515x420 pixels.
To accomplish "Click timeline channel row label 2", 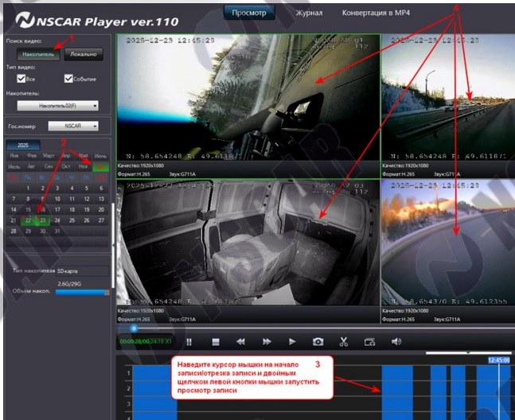I will tap(128, 388).
